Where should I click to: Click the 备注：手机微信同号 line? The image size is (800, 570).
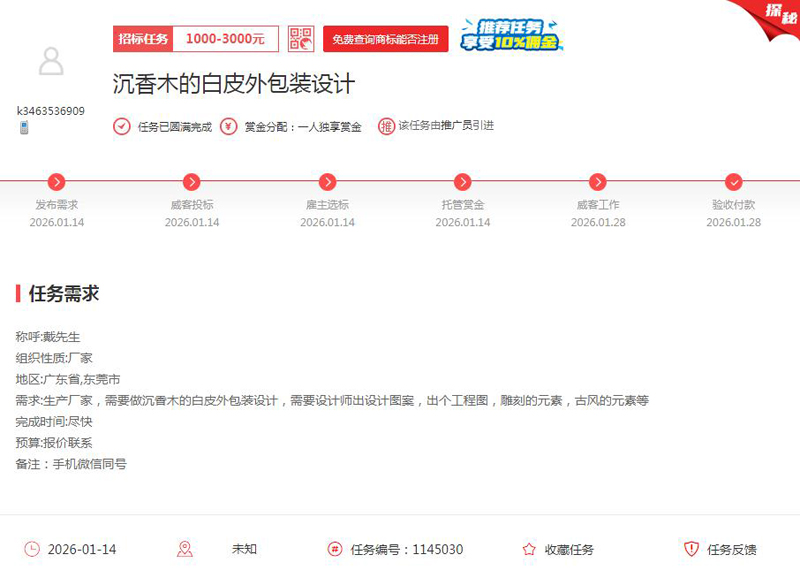[71, 464]
